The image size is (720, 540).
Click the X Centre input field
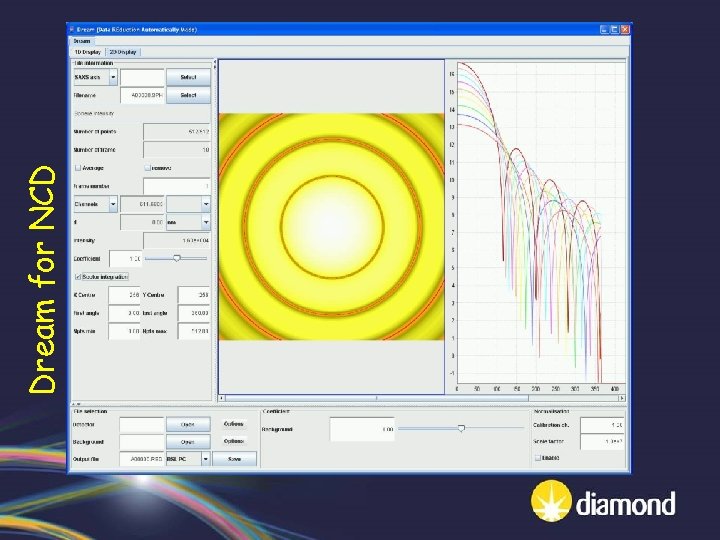(x=125, y=295)
